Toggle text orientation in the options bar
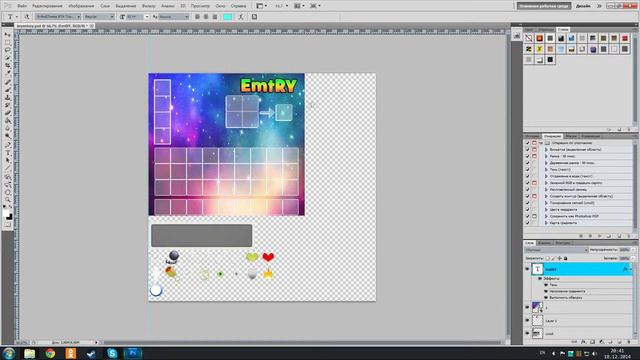 point(27,17)
